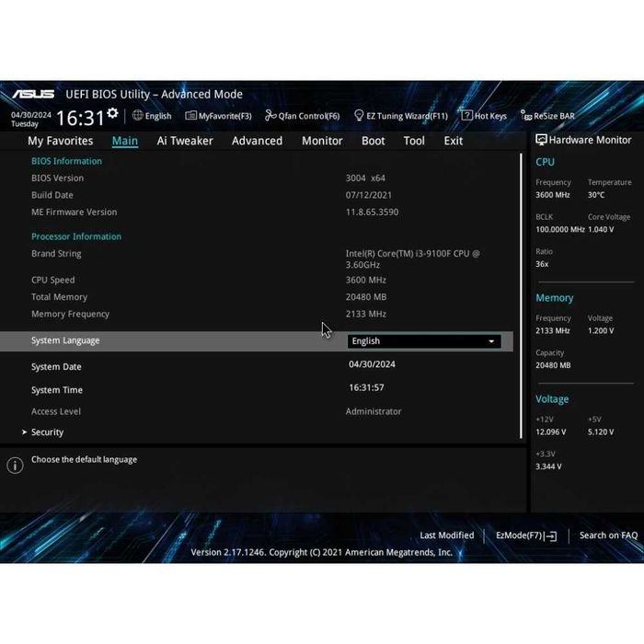Click the BIOS Information heading

click(x=66, y=161)
